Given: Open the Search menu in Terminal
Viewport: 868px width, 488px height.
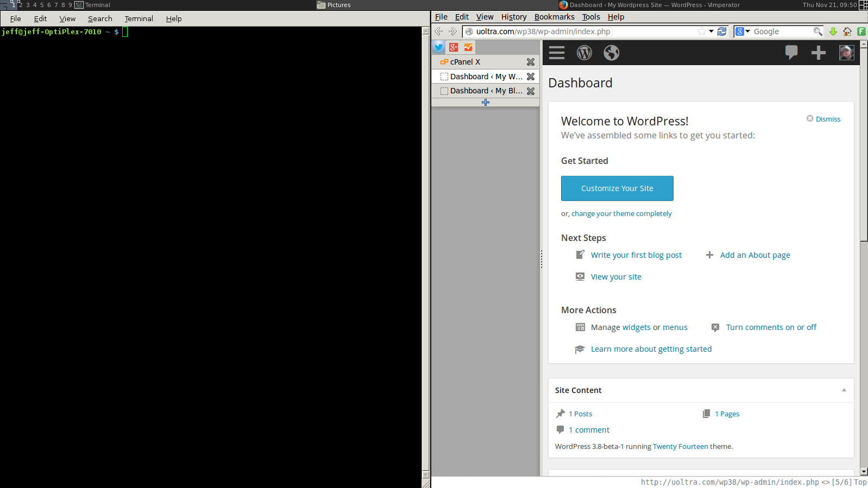Looking at the screenshot, I should click(100, 18).
